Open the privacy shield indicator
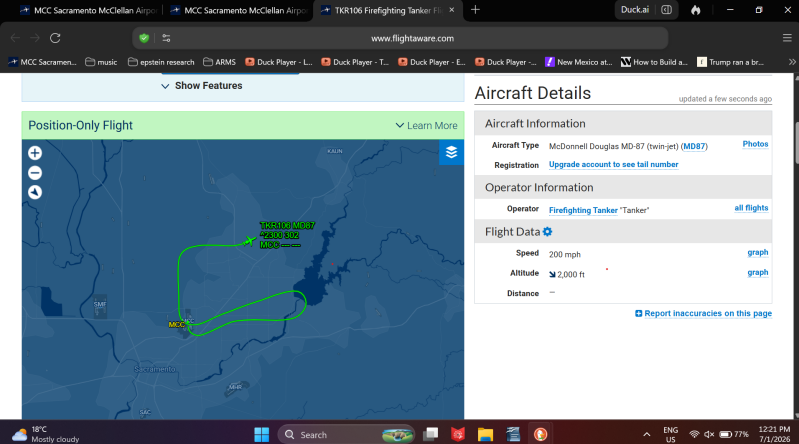The image size is (799, 444). coord(144,38)
